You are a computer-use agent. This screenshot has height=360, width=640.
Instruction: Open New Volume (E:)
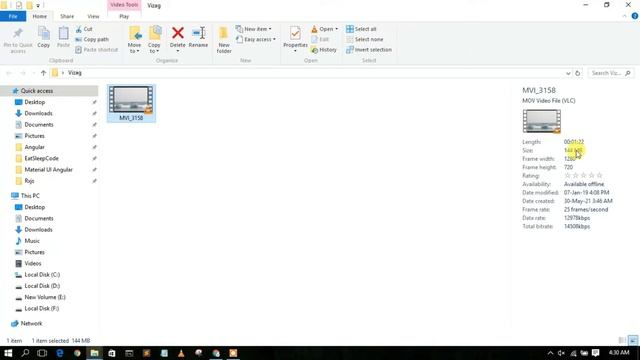click(45, 297)
